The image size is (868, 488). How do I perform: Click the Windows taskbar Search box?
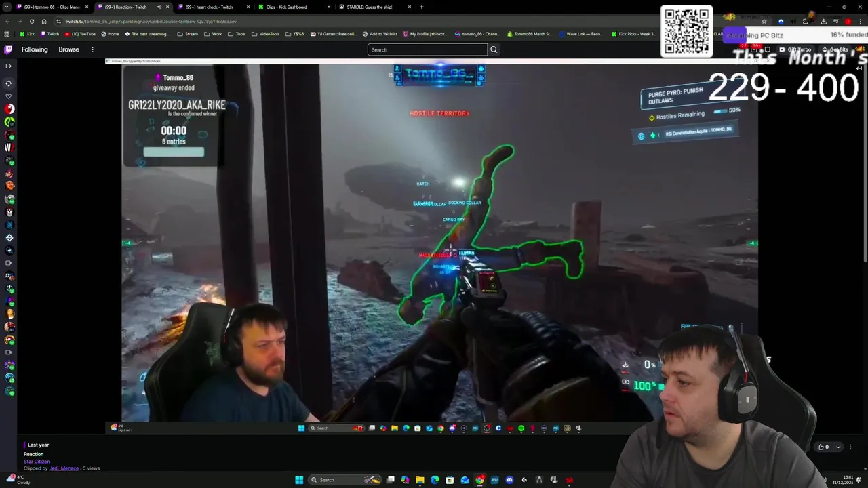[x=344, y=480]
